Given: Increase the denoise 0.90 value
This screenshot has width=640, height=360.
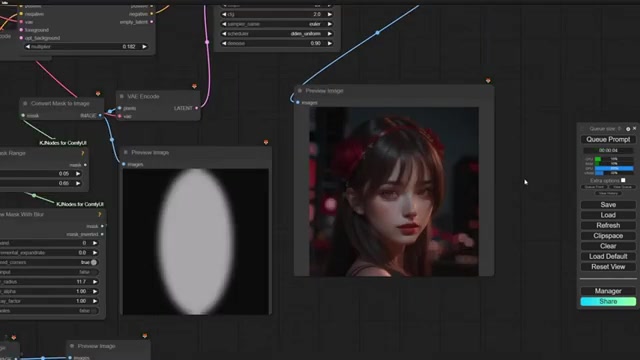Looking at the screenshot, I should 329,43.
